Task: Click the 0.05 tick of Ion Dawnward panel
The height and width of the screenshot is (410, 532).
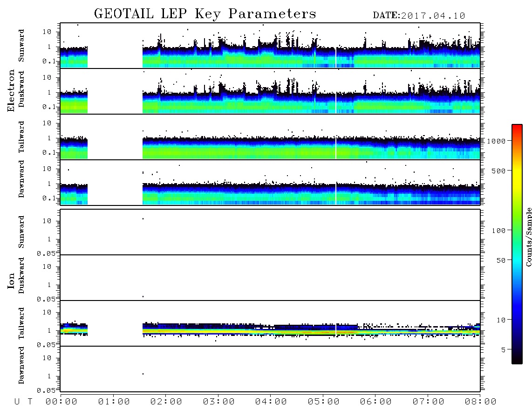Action: pos(46,390)
